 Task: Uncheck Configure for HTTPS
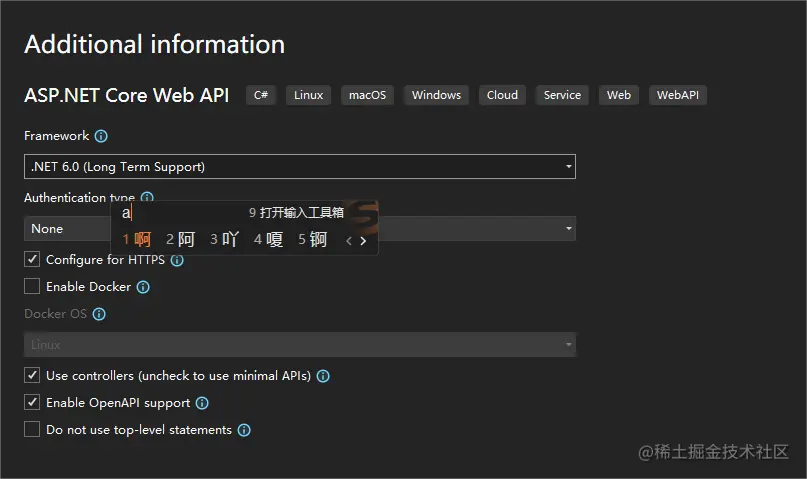pyautogui.click(x=32, y=260)
